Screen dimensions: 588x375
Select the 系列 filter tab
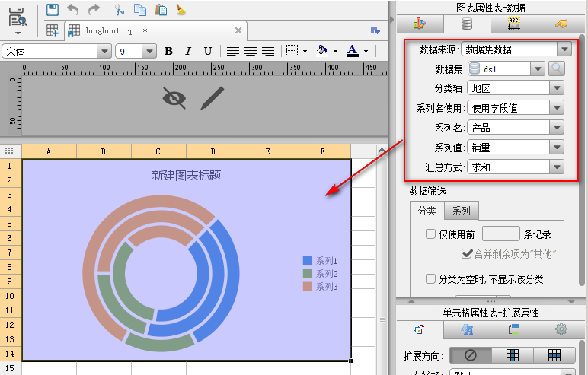point(462,211)
